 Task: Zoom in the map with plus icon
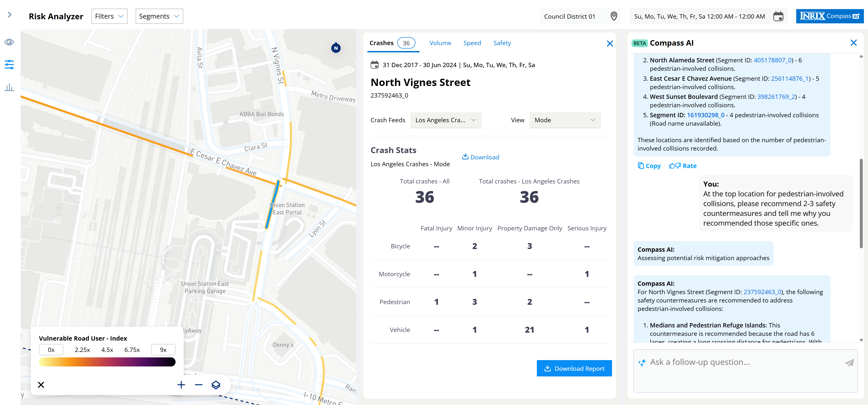[181, 385]
